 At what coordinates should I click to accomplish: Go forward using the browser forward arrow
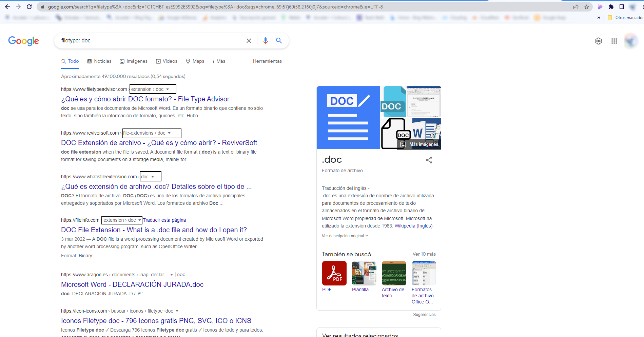(x=18, y=7)
